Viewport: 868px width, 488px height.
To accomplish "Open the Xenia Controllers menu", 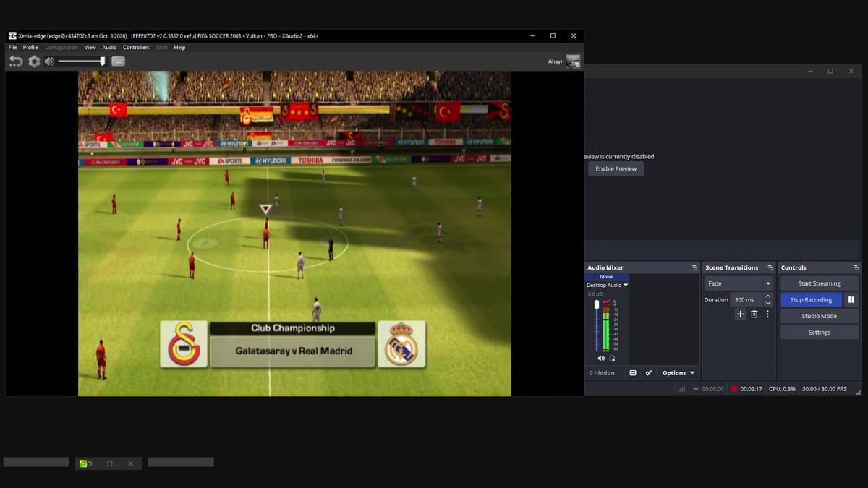I will click(x=136, y=48).
